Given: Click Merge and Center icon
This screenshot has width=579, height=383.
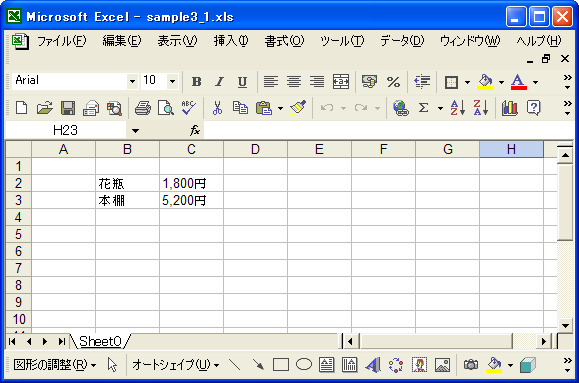Looking at the screenshot, I should 340,82.
